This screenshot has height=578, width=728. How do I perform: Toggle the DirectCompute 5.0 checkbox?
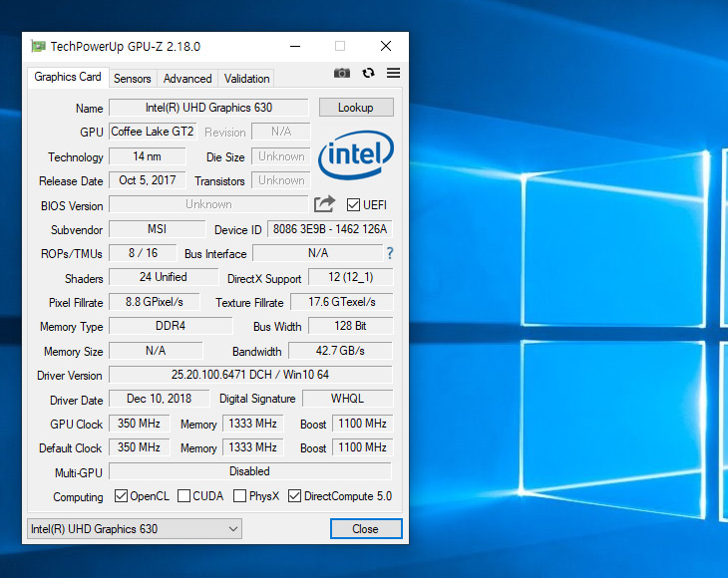pyautogui.click(x=294, y=496)
